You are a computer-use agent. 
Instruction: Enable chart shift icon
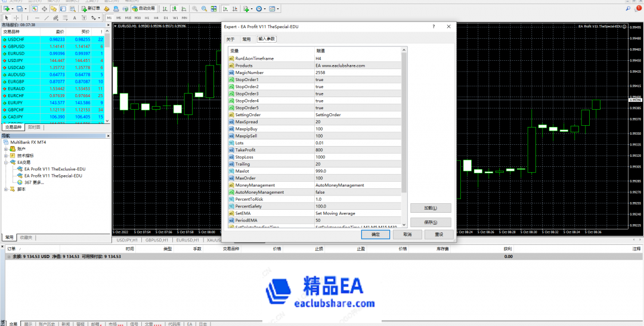235,8
